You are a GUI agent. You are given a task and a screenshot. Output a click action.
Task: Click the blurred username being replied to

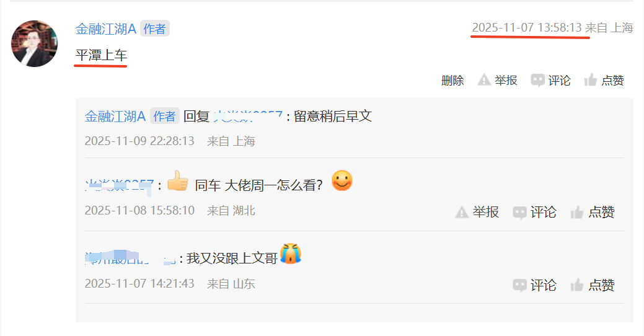[x=248, y=117]
